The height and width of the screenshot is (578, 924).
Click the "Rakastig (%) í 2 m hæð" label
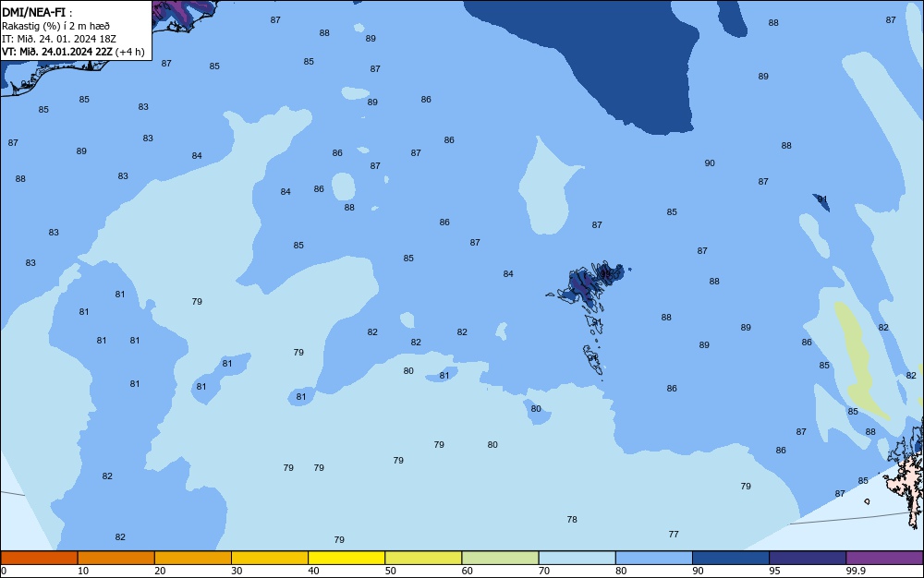pos(55,26)
